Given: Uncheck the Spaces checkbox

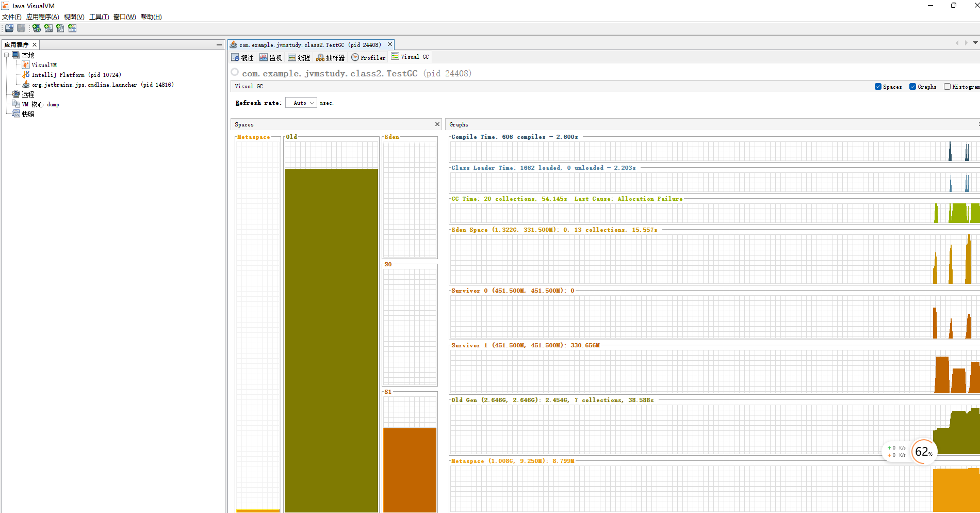Looking at the screenshot, I should point(878,87).
